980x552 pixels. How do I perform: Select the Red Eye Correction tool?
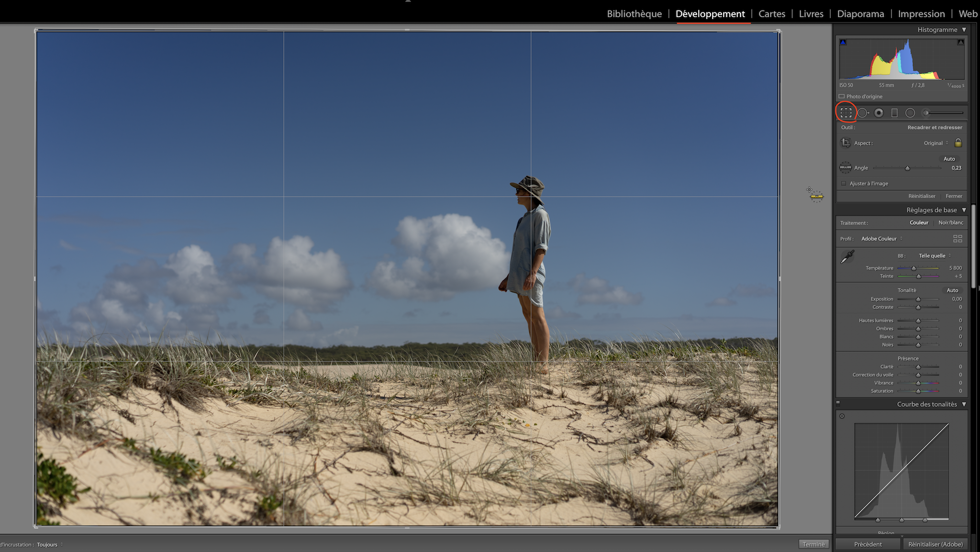click(879, 113)
